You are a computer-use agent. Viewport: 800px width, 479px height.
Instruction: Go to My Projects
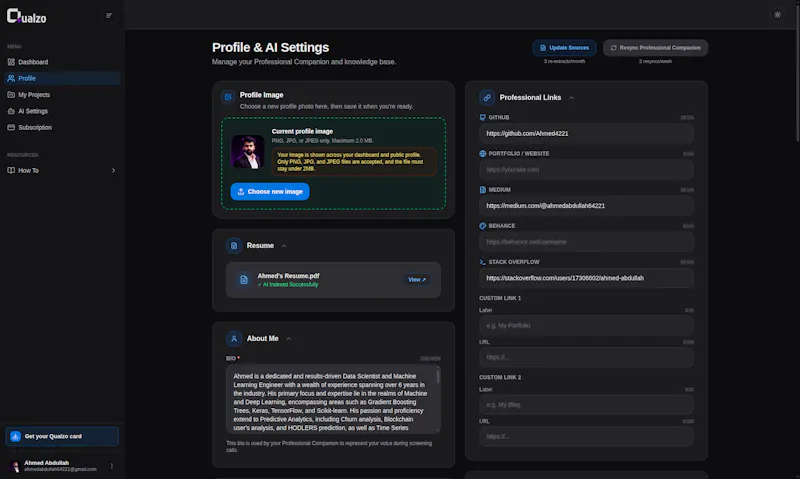click(x=62, y=95)
